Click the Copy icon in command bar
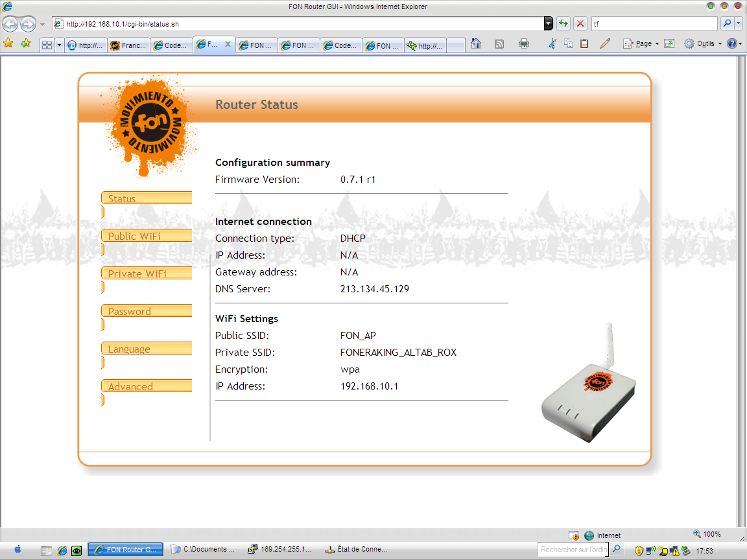The image size is (747, 560). [x=568, y=44]
